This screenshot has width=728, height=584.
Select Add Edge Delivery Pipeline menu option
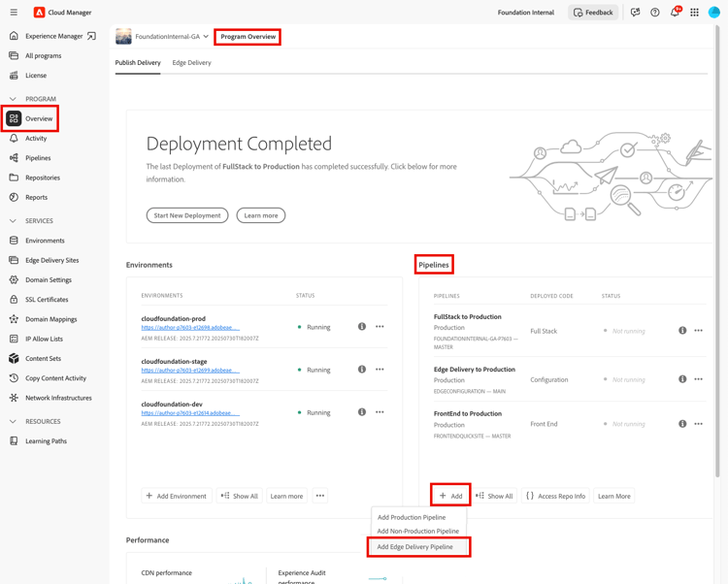pos(415,547)
